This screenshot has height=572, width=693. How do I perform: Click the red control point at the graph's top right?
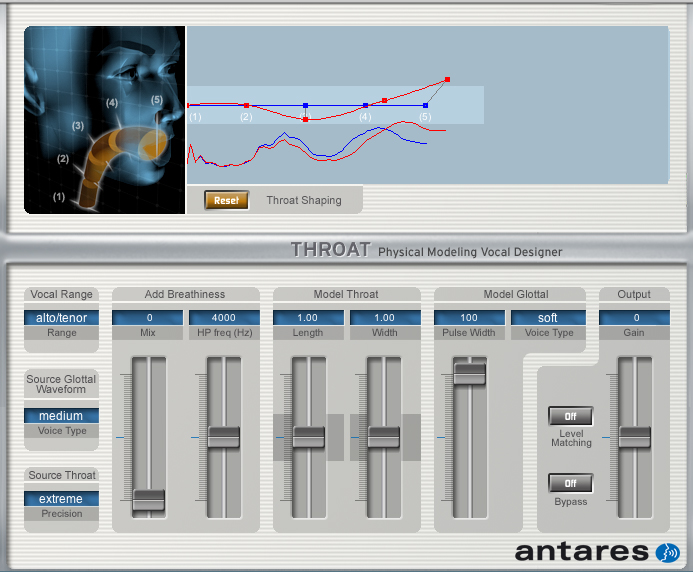click(447, 79)
